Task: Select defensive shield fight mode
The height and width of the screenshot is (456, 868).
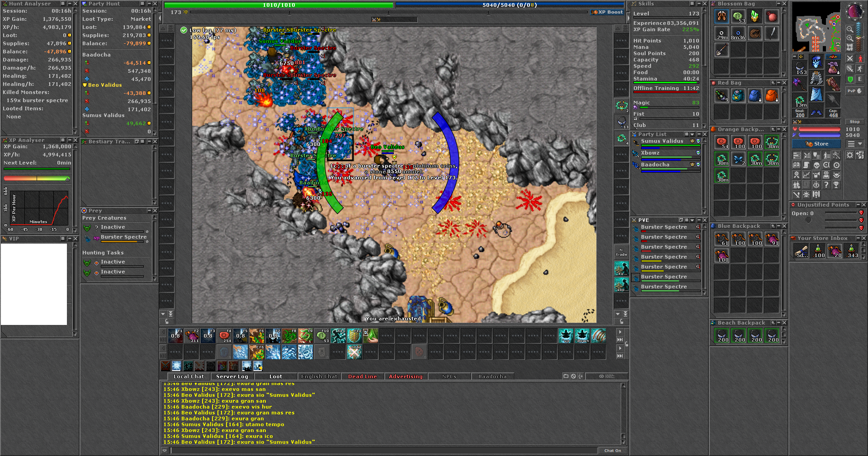Action: click(x=850, y=69)
